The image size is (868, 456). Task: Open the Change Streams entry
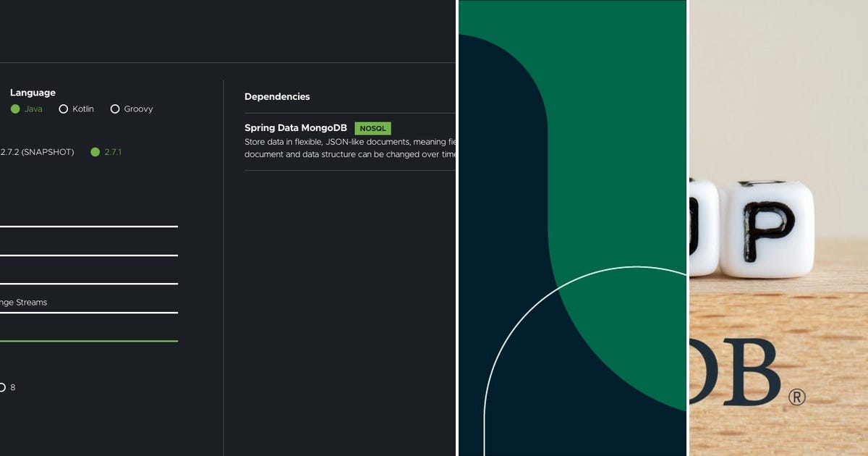coord(23,302)
